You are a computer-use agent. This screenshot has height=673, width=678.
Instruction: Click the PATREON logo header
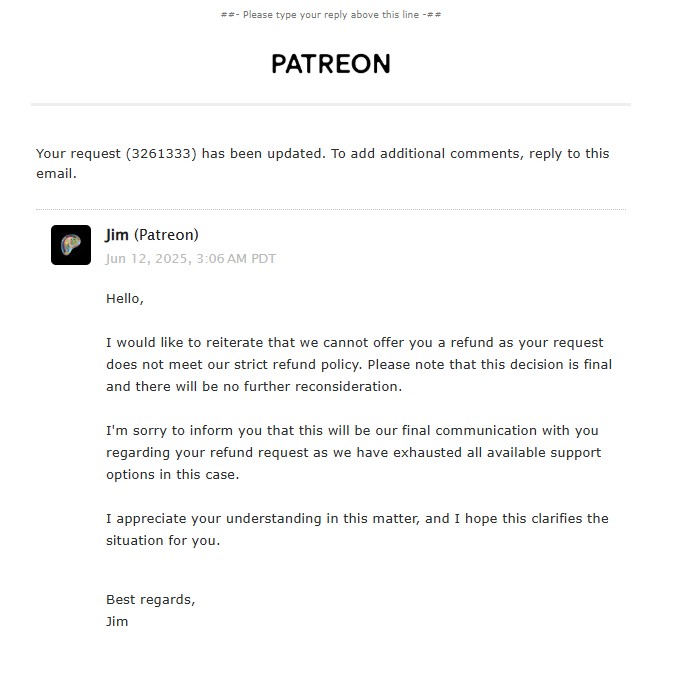pos(331,64)
